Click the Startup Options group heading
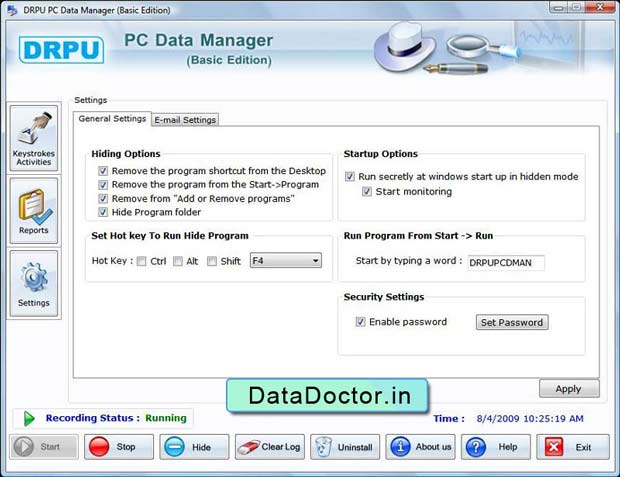The image size is (620, 477). (x=380, y=154)
